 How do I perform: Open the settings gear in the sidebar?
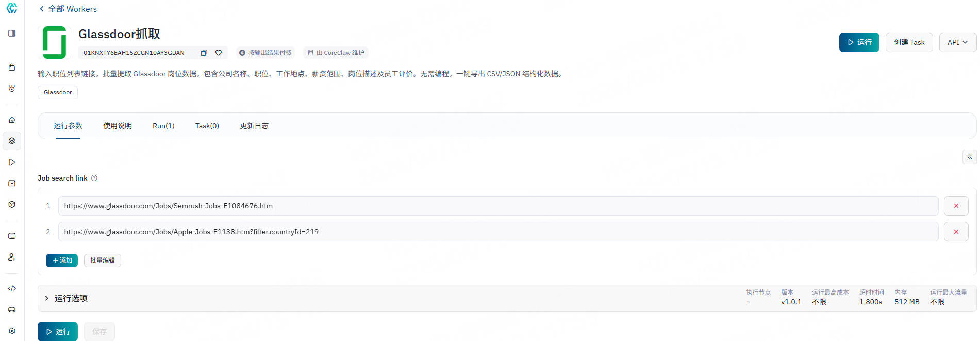click(12, 331)
